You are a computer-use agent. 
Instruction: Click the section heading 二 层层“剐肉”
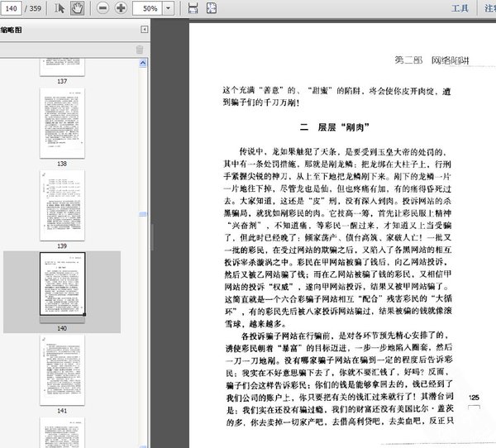click(x=334, y=127)
